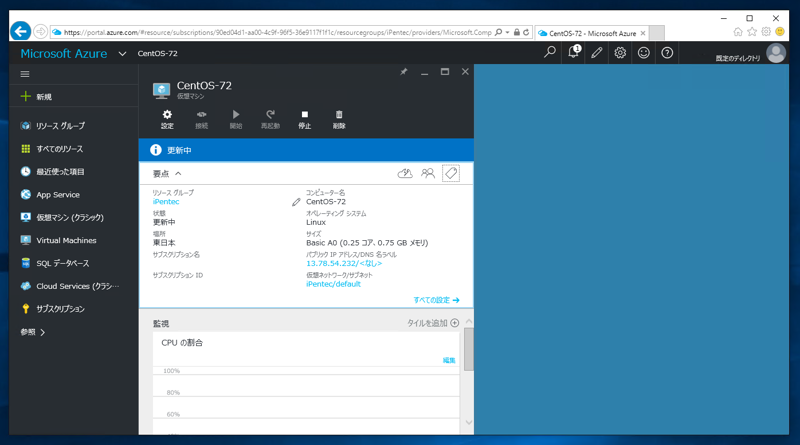The height and width of the screenshot is (445, 800).
Task: Click the pencil icon beside the resource group
Action: click(x=296, y=202)
